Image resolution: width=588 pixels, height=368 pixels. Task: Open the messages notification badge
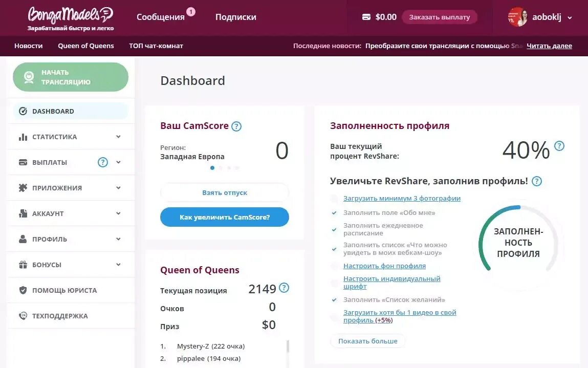pos(191,12)
